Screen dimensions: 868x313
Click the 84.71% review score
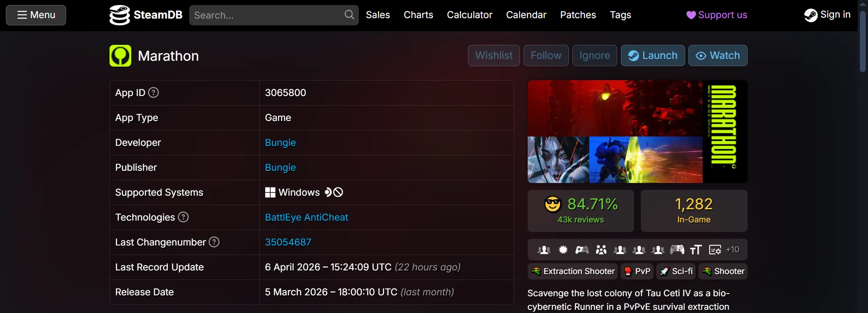pyautogui.click(x=592, y=204)
